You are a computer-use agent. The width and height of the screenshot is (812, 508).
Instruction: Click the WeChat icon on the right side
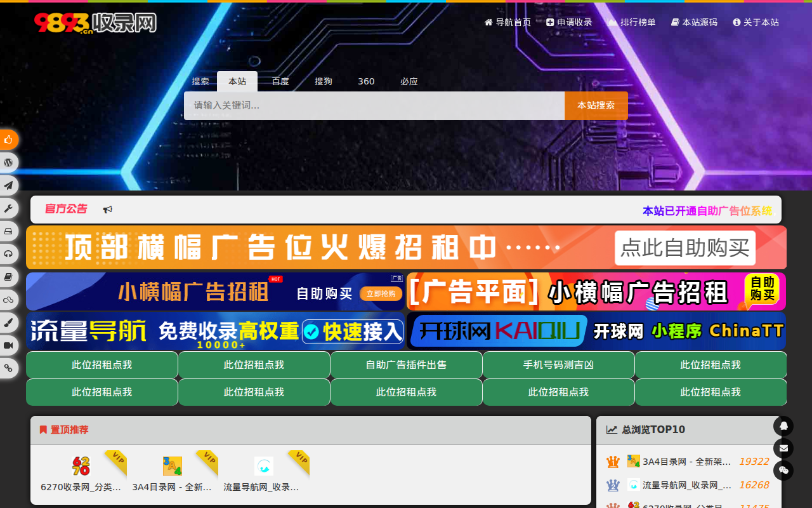pos(783,472)
